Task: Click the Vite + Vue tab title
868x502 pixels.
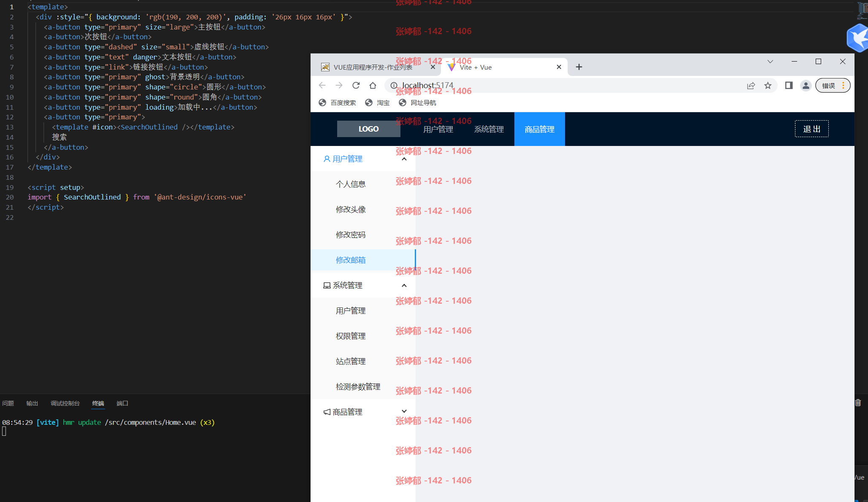Action: [476, 67]
